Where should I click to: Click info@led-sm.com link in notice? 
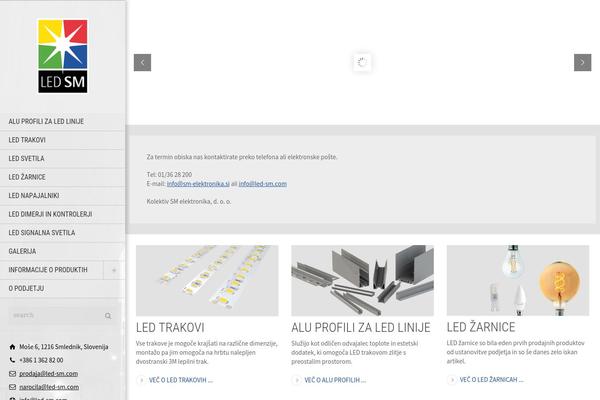[262, 184]
